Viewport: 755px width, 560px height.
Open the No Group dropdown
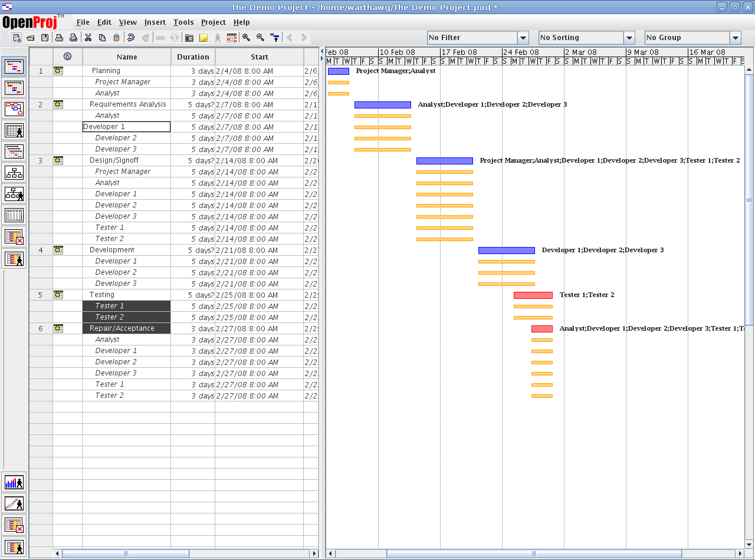[736, 37]
